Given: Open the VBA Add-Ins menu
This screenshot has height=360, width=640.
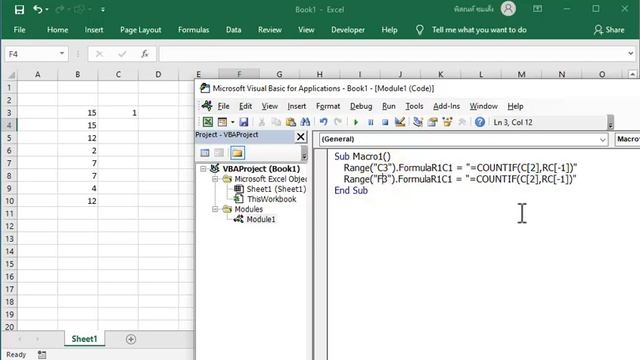Looking at the screenshot, I should pos(446,106).
